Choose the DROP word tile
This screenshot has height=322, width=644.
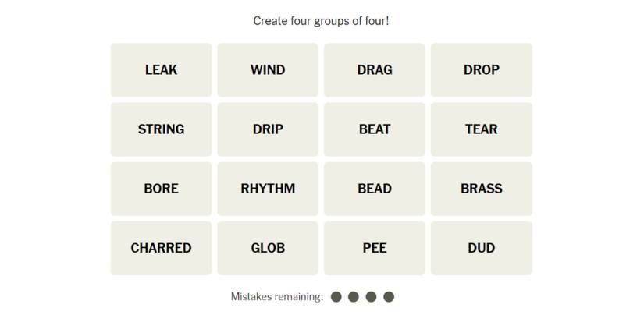481,70
